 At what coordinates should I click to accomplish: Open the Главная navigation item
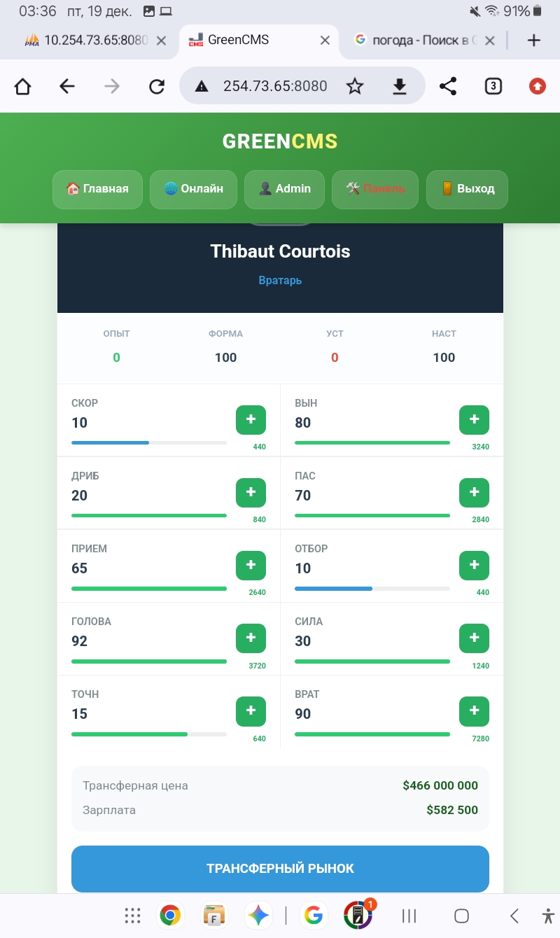[x=97, y=189]
